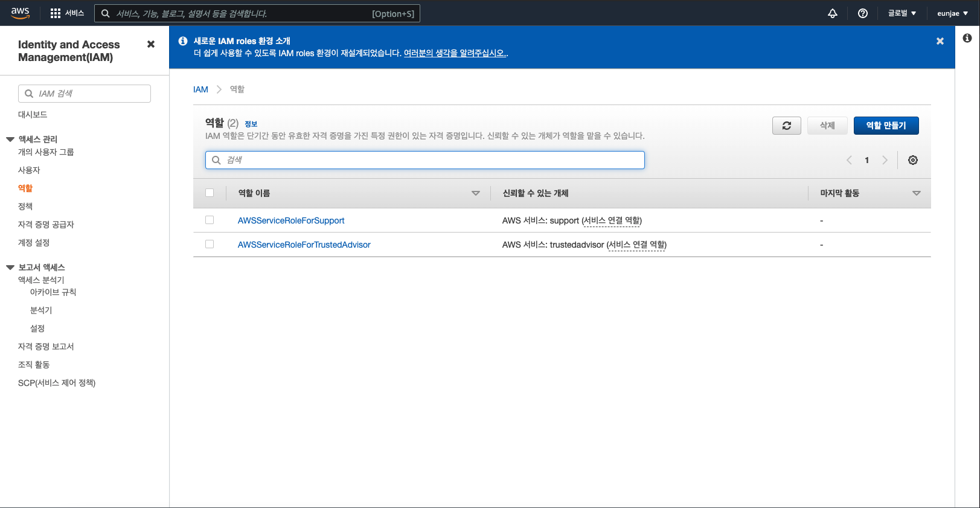
Task: Open 액세스 분석기 in sidebar
Action: (x=41, y=280)
